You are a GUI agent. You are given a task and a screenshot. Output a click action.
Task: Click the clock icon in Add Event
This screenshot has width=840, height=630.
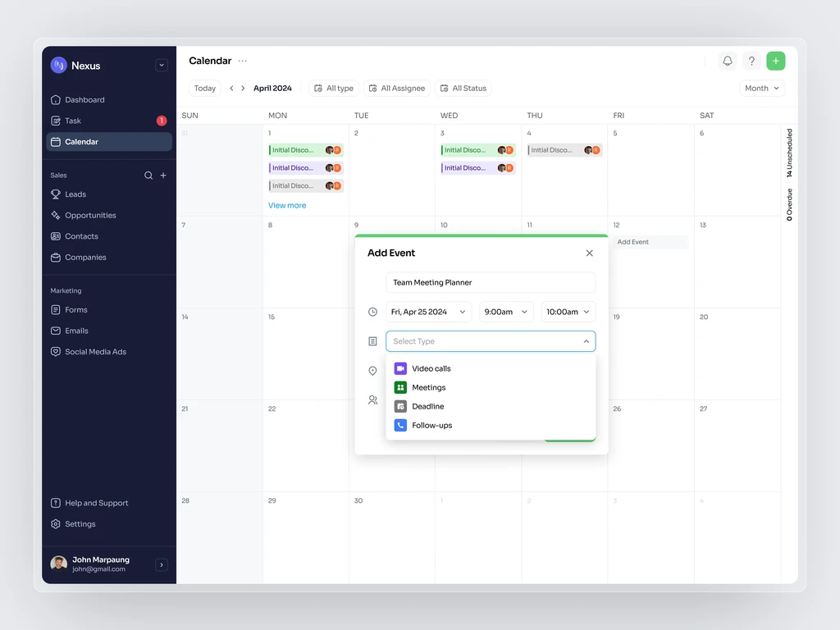373,312
